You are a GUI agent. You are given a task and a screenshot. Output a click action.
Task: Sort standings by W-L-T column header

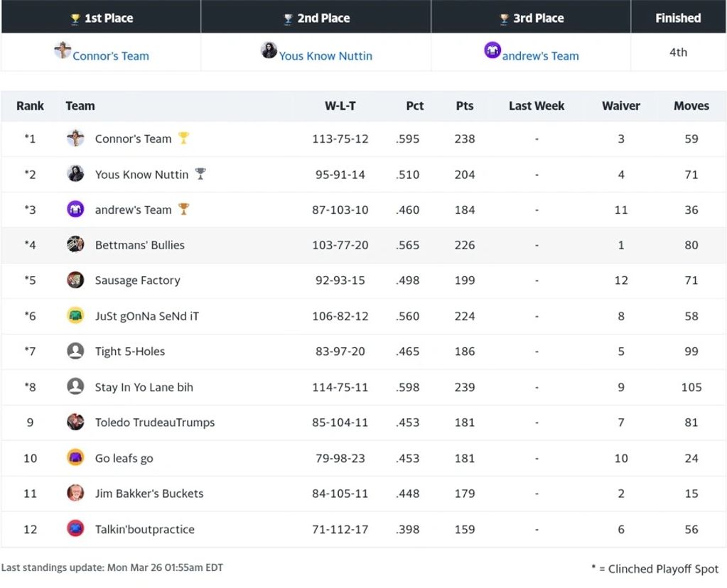click(x=340, y=106)
